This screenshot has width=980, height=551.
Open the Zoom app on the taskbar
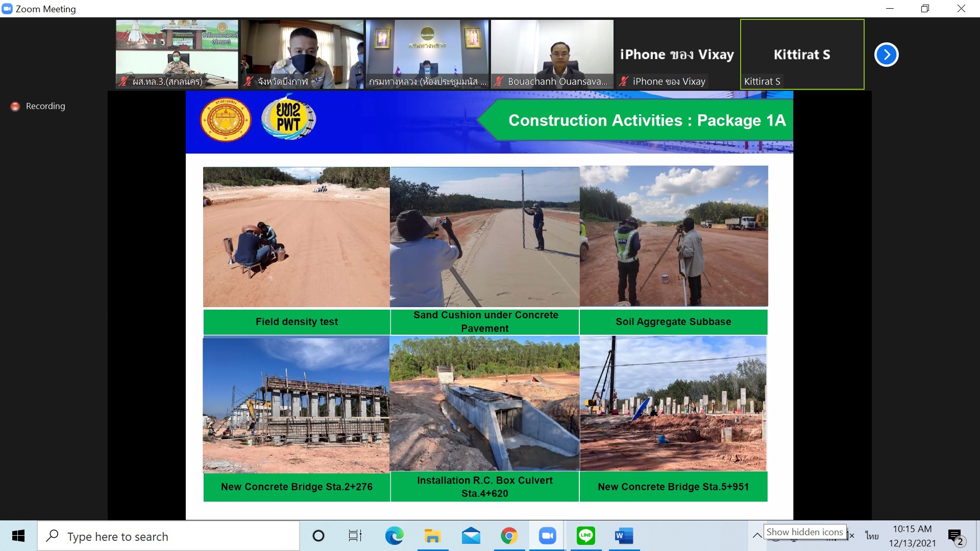[x=547, y=536]
